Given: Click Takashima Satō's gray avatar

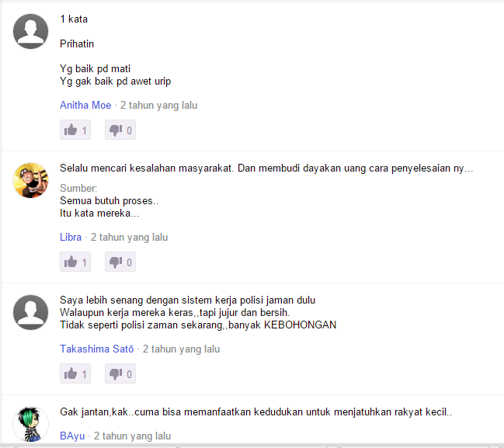Looking at the screenshot, I should click(30, 312).
